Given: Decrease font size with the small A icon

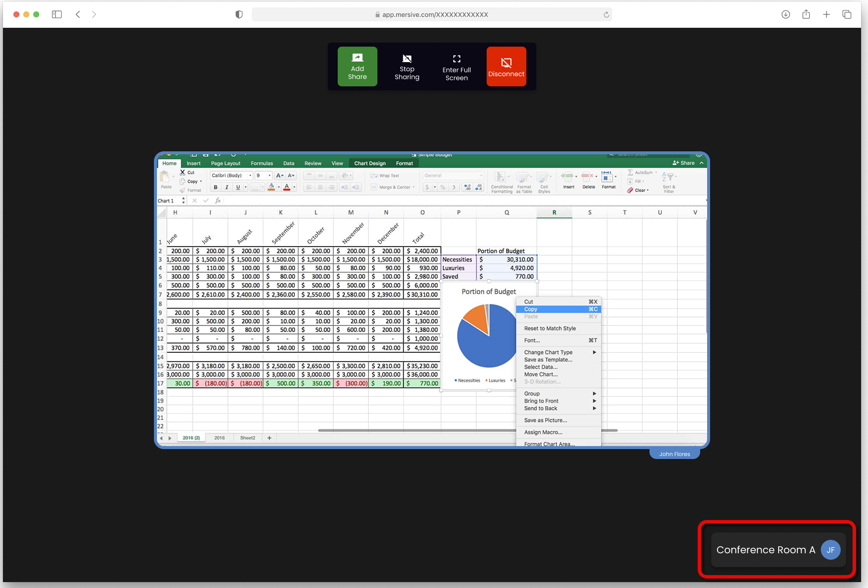Looking at the screenshot, I should (x=291, y=175).
